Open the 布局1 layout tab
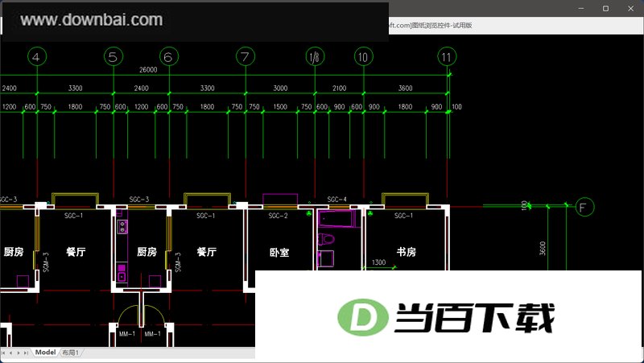The image size is (644, 363). point(70,353)
